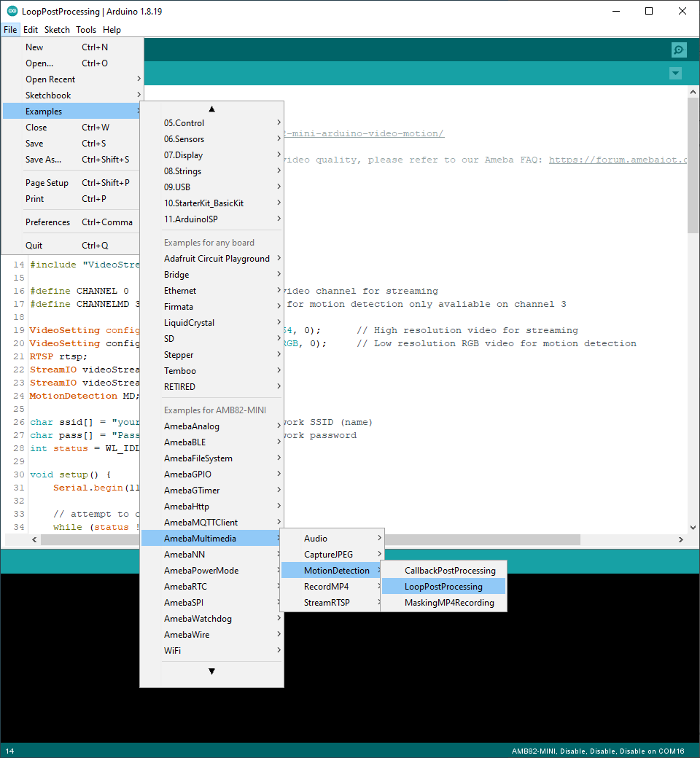Open the AmebaRTC examples submenu
700x758 pixels.
pos(212,586)
